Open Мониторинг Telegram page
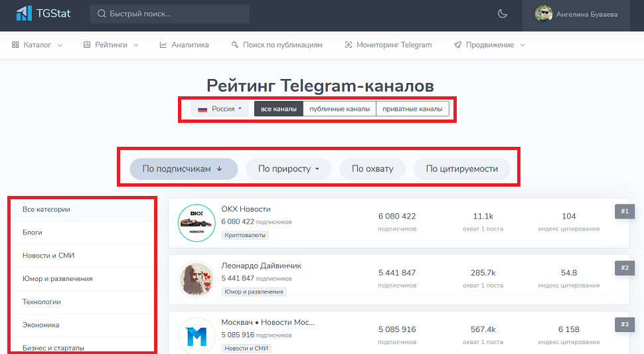Screen dimensions: 644x354 (x=388, y=44)
